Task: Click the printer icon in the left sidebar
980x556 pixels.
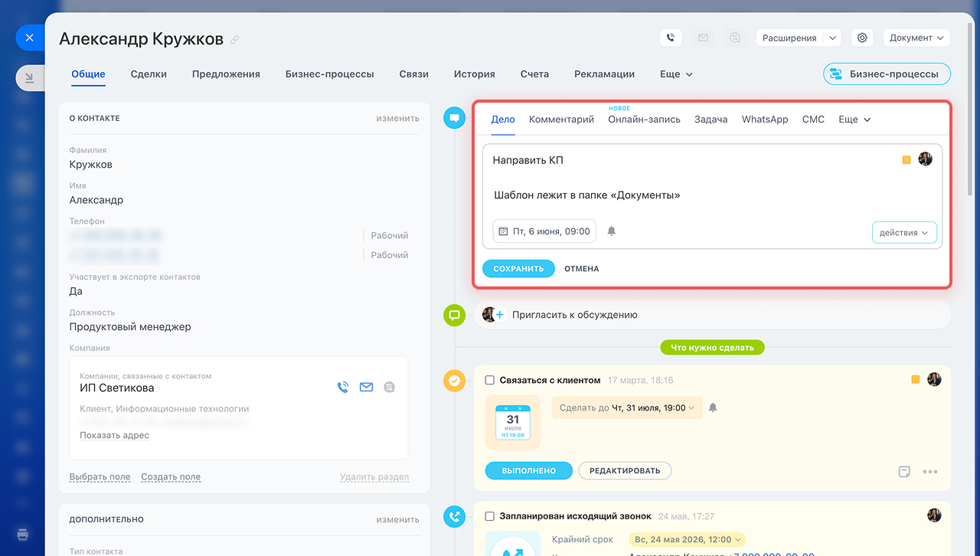Action: coord(22,534)
